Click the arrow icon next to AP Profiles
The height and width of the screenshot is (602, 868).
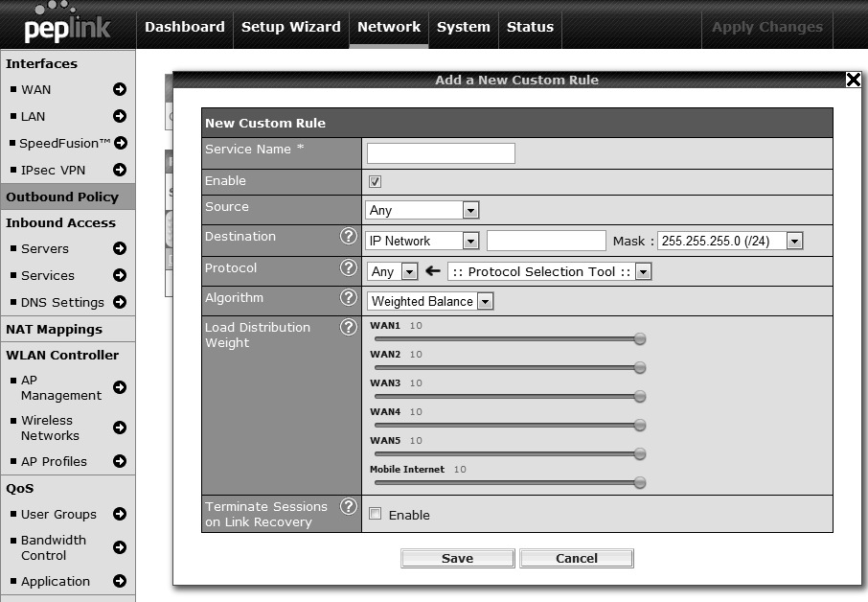coord(120,461)
